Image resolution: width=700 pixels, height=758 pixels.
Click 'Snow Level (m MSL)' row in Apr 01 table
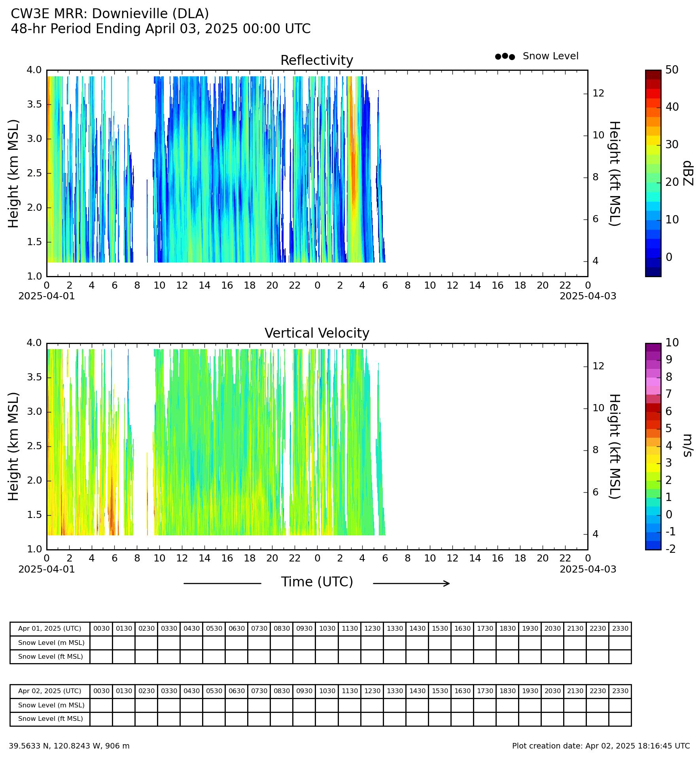[x=321, y=643]
